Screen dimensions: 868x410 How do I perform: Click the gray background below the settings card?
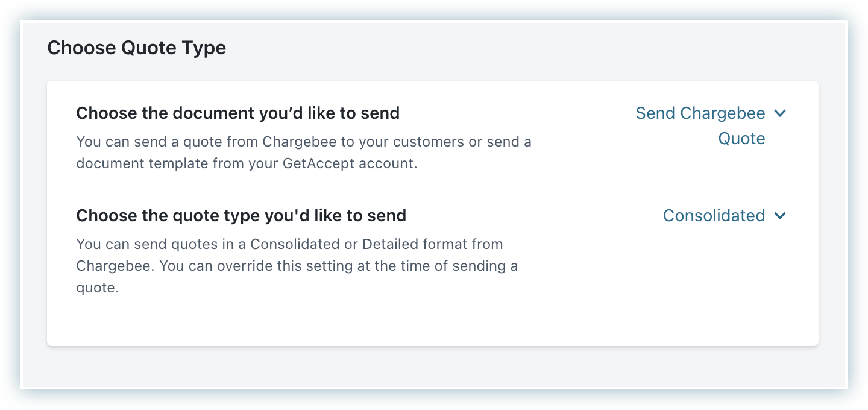pyautogui.click(x=432, y=367)
